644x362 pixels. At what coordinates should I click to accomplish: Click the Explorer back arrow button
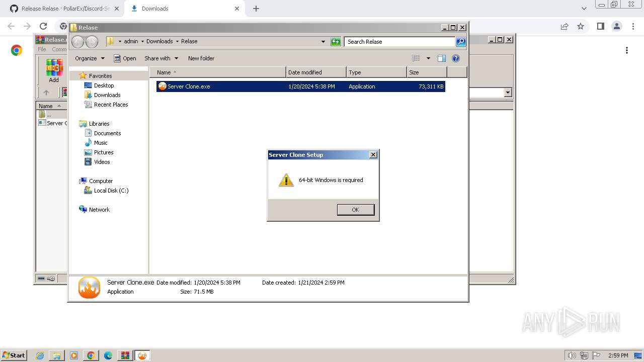(x=77, y=42)
